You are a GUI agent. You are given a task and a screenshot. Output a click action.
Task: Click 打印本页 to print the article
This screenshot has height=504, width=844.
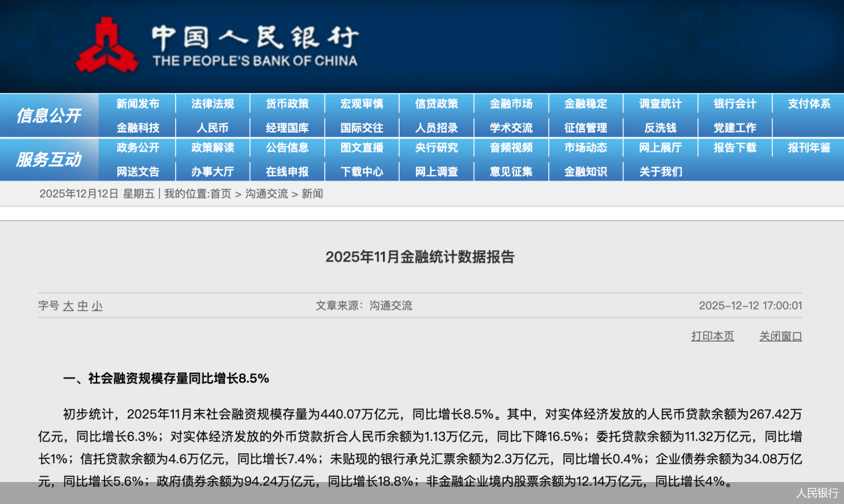point(712,336)
